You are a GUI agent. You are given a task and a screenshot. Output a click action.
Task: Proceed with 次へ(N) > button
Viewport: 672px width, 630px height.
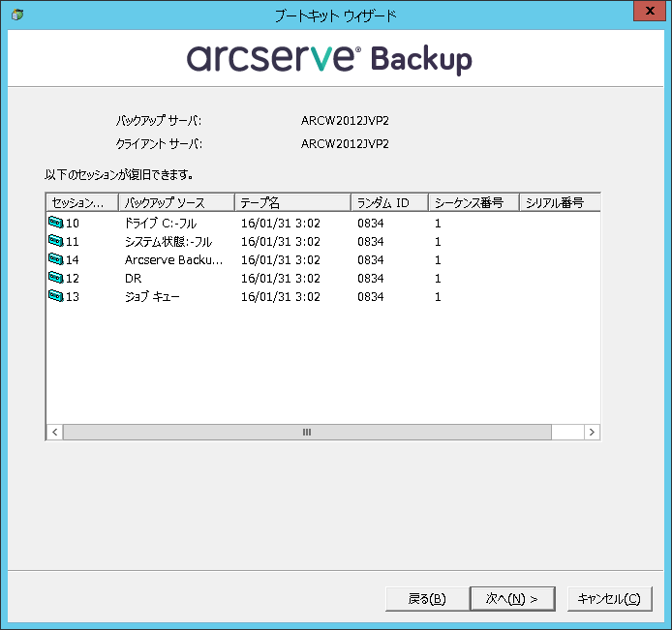[512, 599]
